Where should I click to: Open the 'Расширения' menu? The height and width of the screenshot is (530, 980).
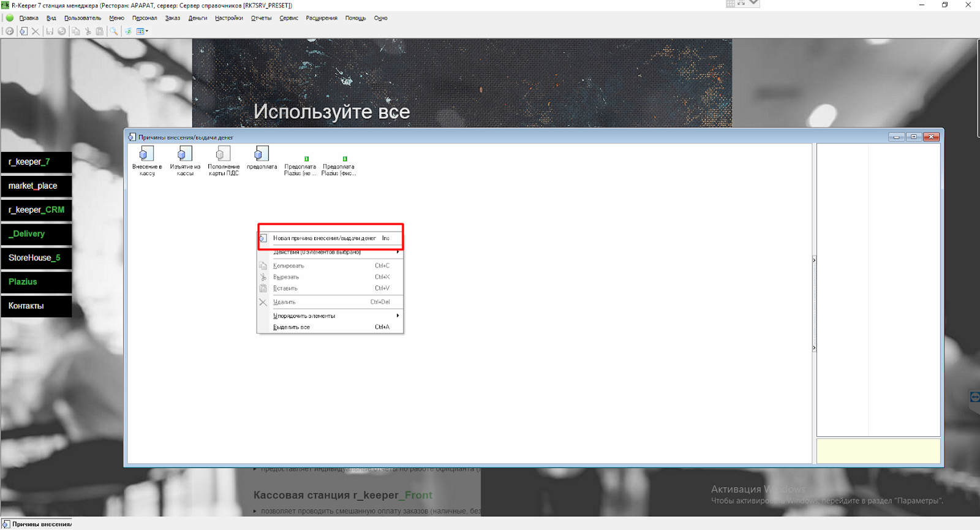click(322, 18)
